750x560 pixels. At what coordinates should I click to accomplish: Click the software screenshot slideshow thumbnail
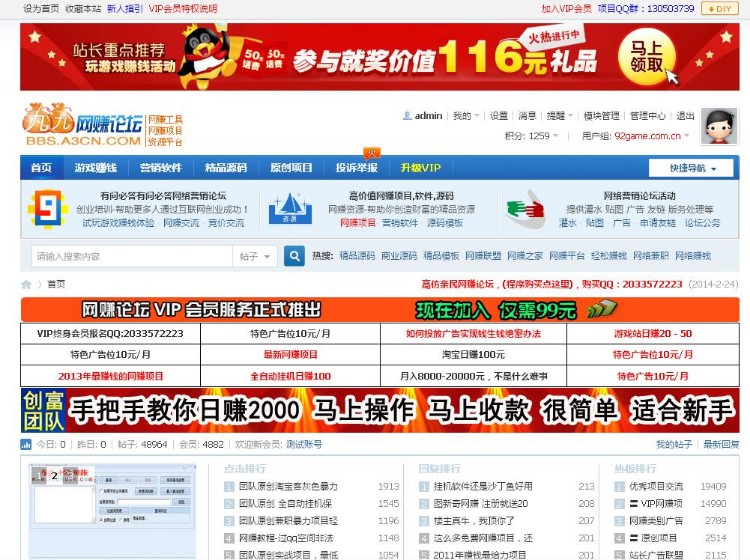coord(112,510)
